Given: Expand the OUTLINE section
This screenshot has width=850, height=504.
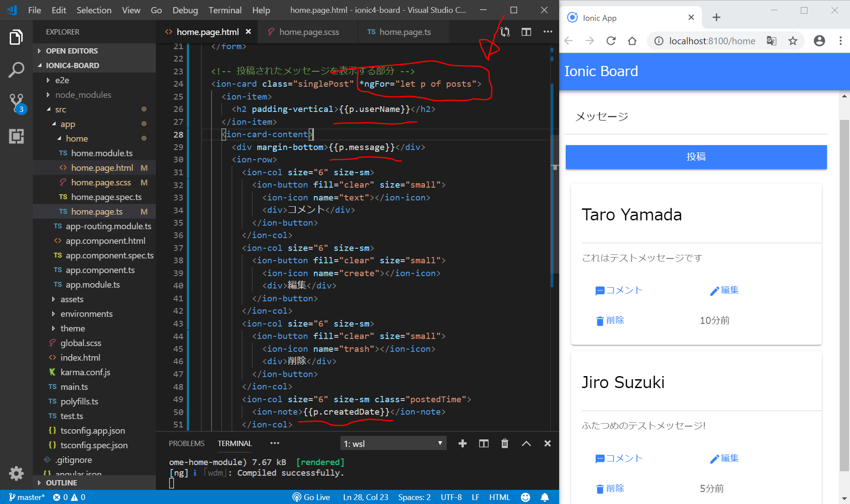Looking at the screenshot, I should 61,483.
